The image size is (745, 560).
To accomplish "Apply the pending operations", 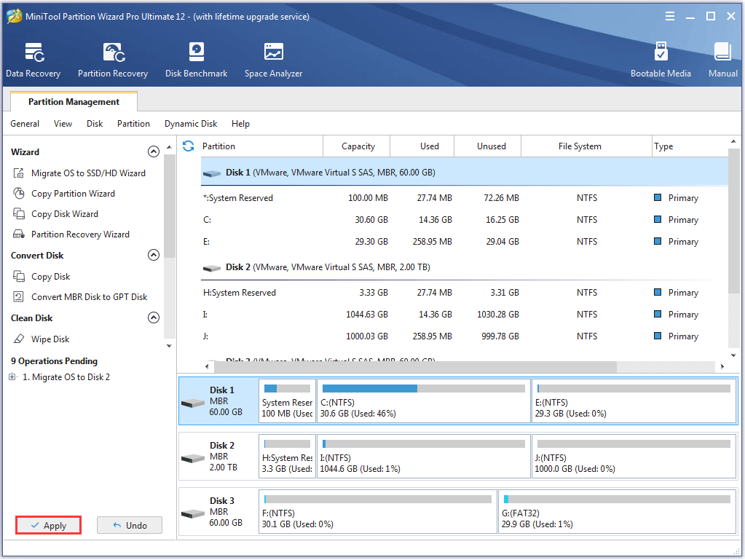I will click(48, 526).
